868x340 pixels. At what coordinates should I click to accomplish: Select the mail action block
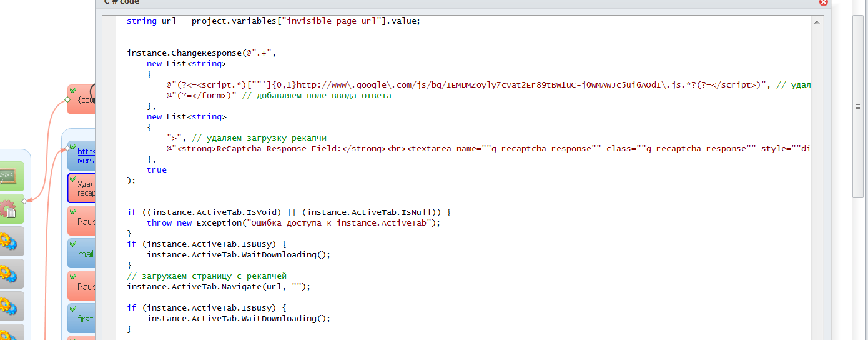point(81,253)
